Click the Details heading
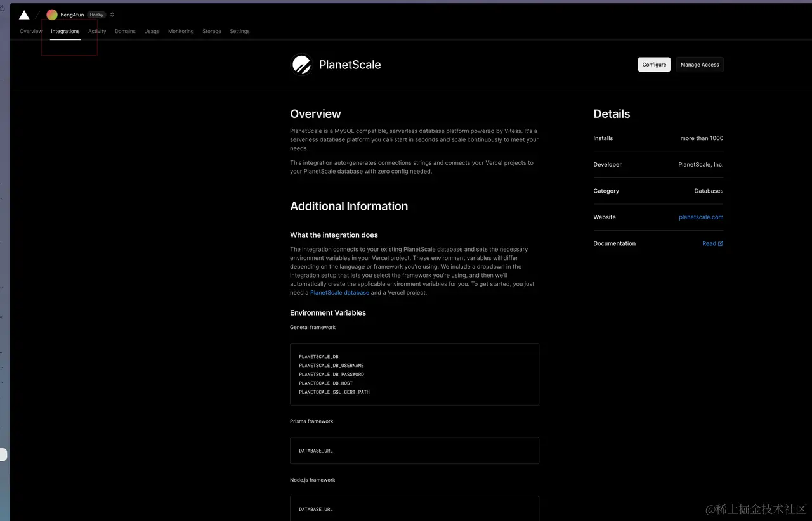 (x=612, y=114)
